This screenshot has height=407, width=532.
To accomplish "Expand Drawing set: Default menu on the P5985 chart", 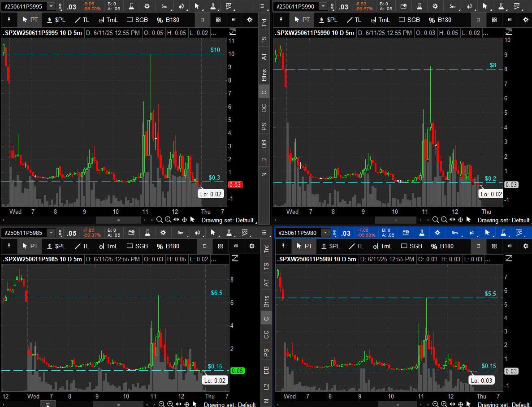I will [229, 404].
